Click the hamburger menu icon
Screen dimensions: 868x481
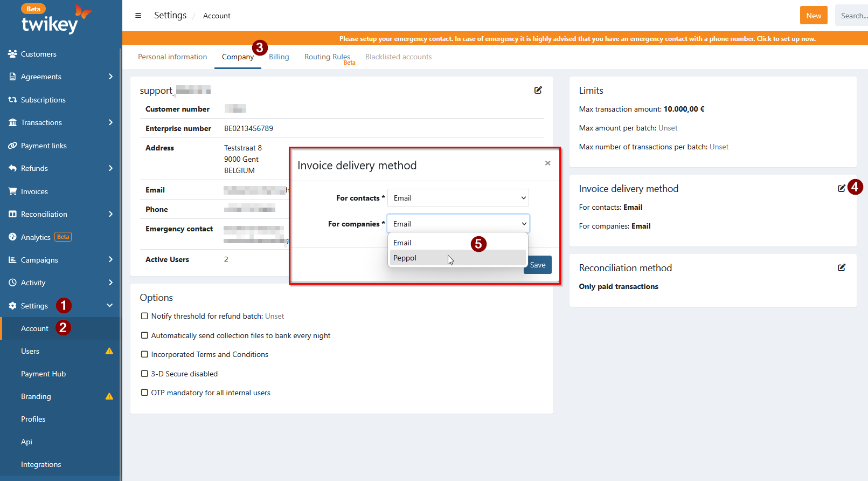(x=138, y=16)
